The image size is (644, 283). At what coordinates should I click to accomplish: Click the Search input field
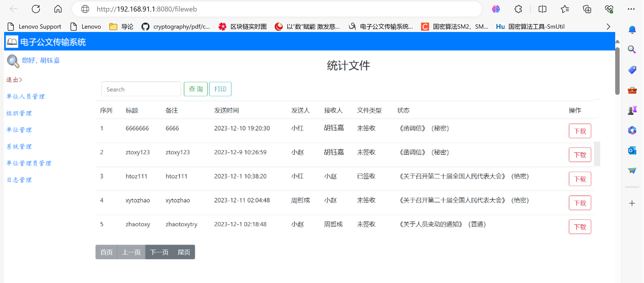(141, 89)
